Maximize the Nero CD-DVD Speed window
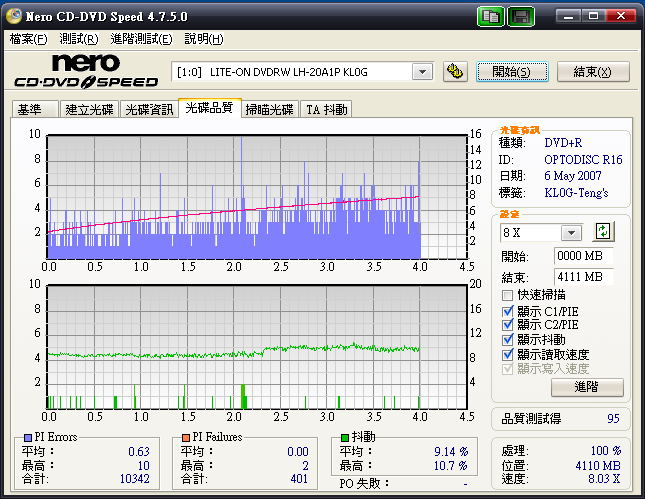This screenshot has height=499, width=645. click(x=593, y=16)
